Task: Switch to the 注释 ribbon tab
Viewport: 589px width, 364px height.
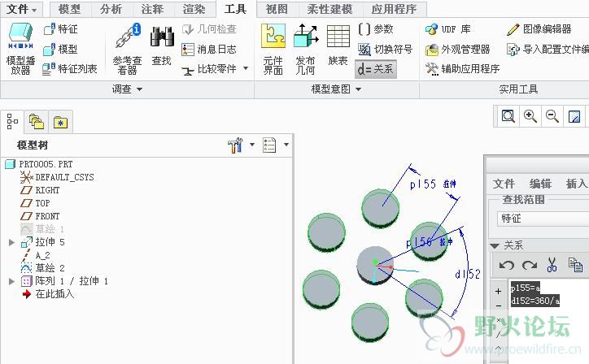Action: pyautogui.click(x=152, y=9)
